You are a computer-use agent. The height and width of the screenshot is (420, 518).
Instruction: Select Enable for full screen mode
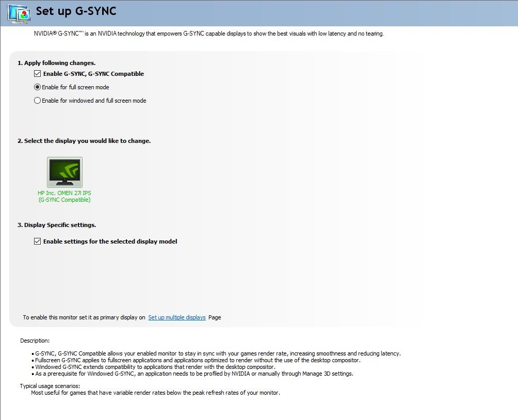click(37, 87)
